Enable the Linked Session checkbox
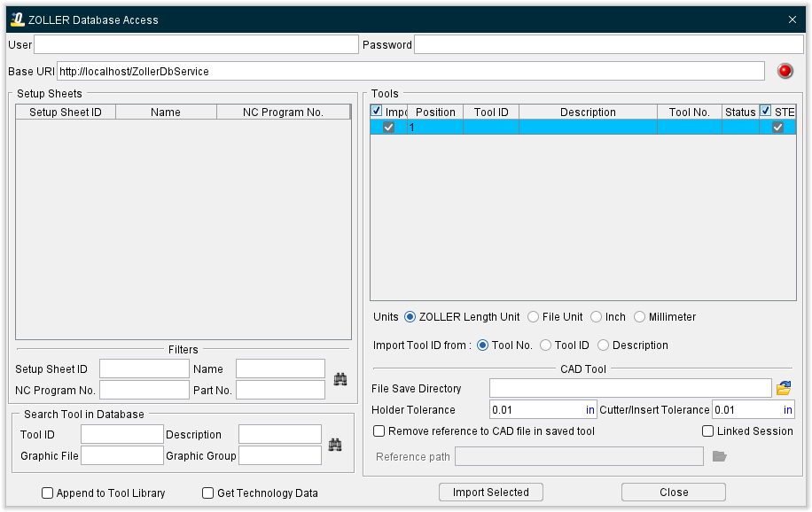Image resolution: width=812 pixels, height=512 pixels. (x=708, y=431)
